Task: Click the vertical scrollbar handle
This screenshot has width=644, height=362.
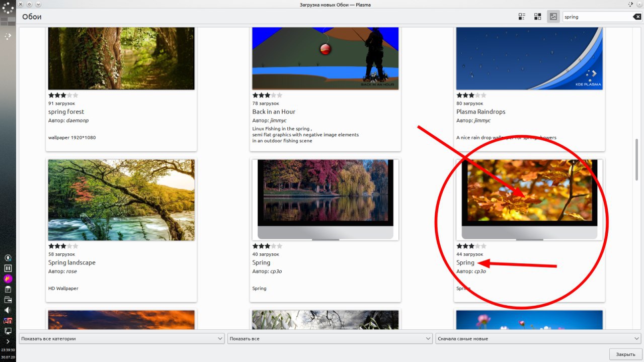Action: [x=636, y=160]
